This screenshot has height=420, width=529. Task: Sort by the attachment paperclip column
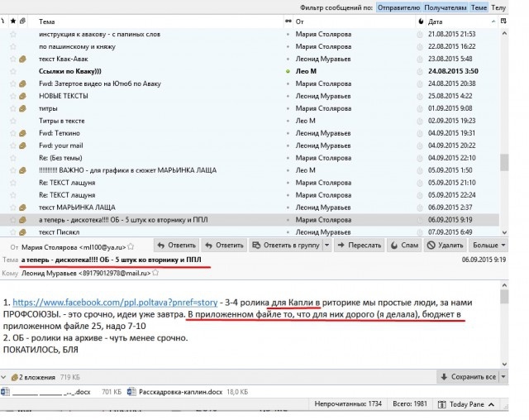(22, 21)
